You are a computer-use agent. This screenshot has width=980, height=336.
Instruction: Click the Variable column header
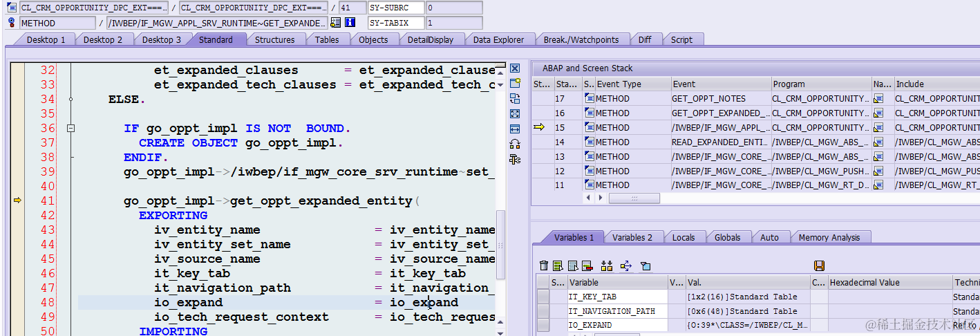click(x=617, y=282)
